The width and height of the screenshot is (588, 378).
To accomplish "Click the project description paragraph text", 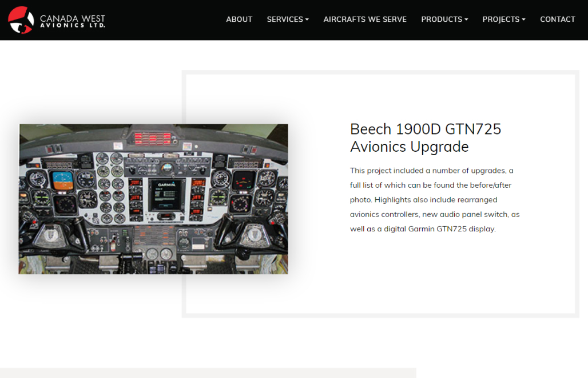I will click(x=435, y=200).
